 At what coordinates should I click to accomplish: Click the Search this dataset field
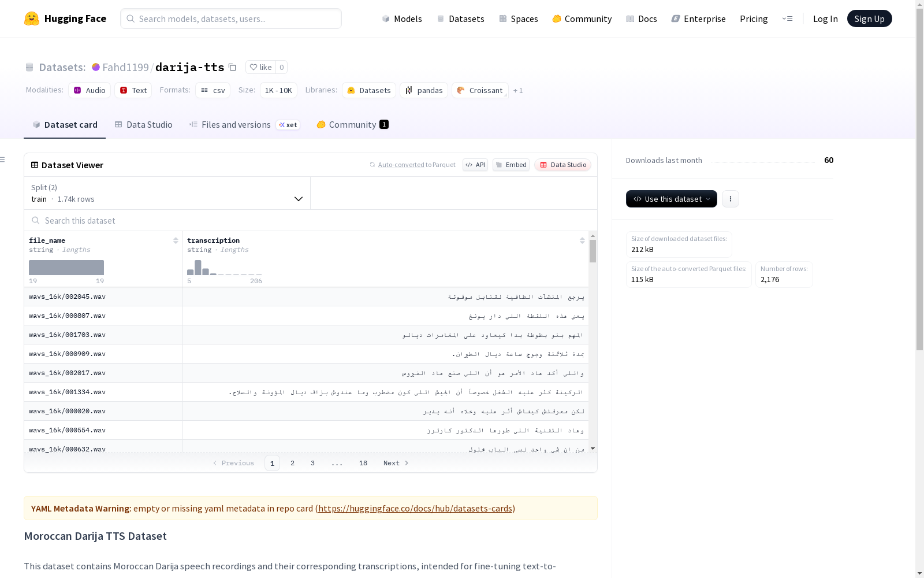[311, 220]
